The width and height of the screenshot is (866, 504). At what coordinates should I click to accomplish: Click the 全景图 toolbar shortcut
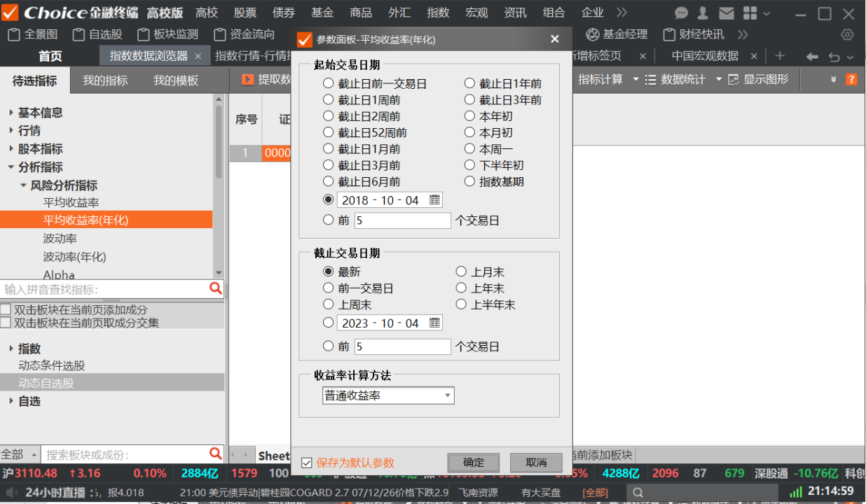point(33,34)
